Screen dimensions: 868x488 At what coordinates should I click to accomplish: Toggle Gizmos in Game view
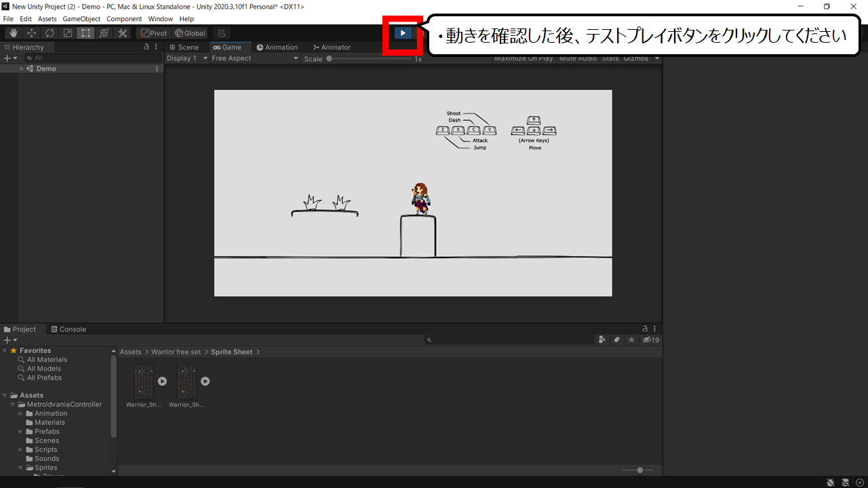(636, 58)
